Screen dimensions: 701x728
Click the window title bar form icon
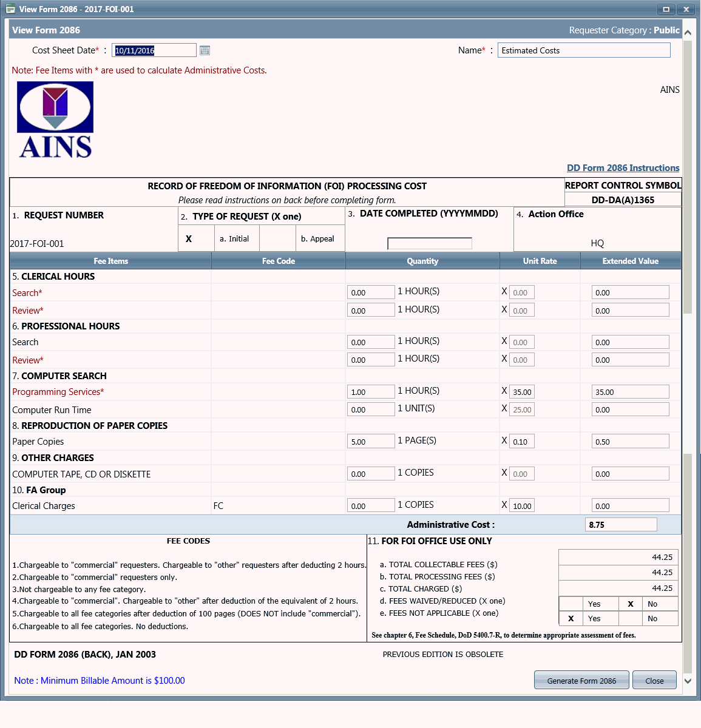click(x=10, y=9)
